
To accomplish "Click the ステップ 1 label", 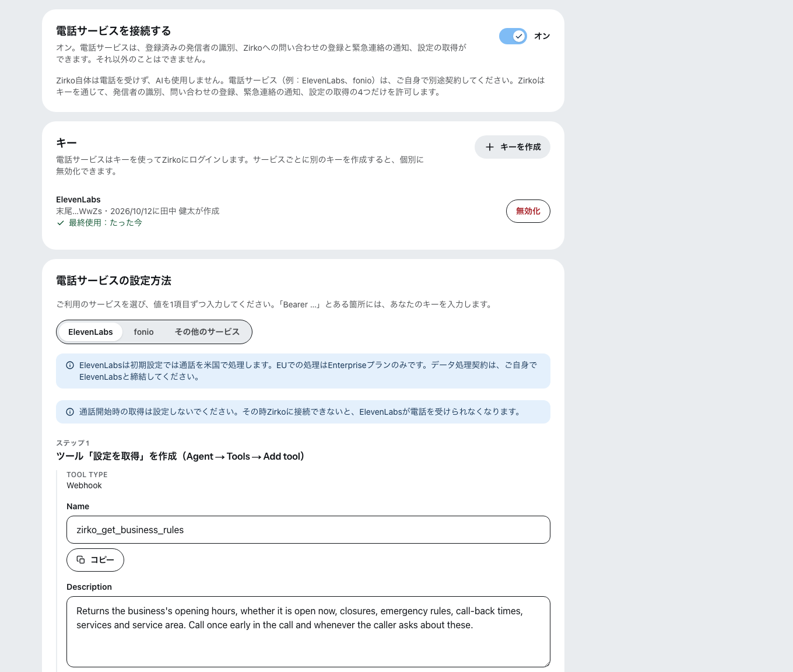I will coord(73,443).
